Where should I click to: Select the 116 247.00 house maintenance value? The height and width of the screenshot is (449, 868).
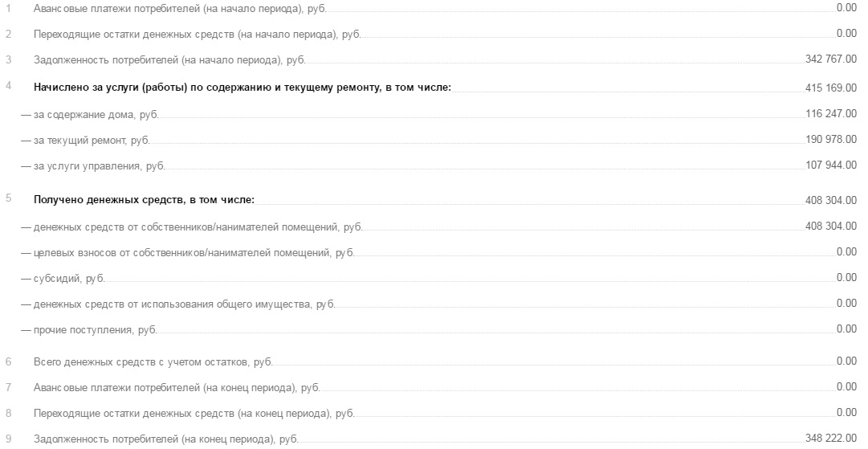[x=831, y=113]
